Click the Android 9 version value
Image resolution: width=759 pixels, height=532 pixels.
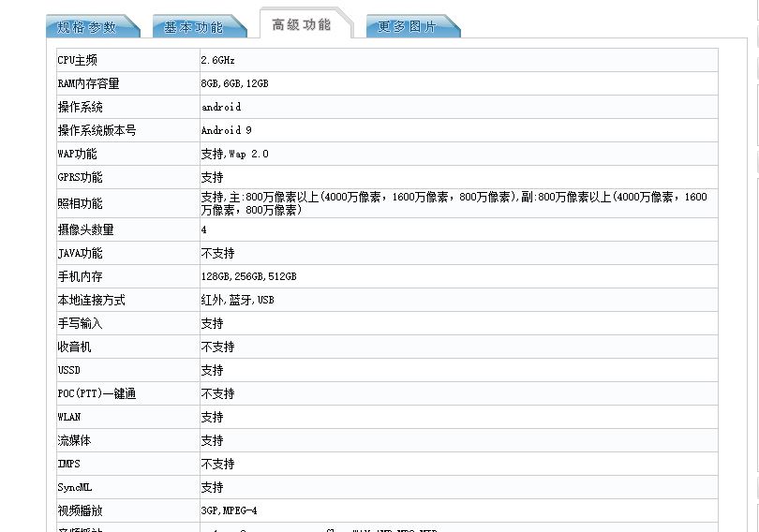226,130
